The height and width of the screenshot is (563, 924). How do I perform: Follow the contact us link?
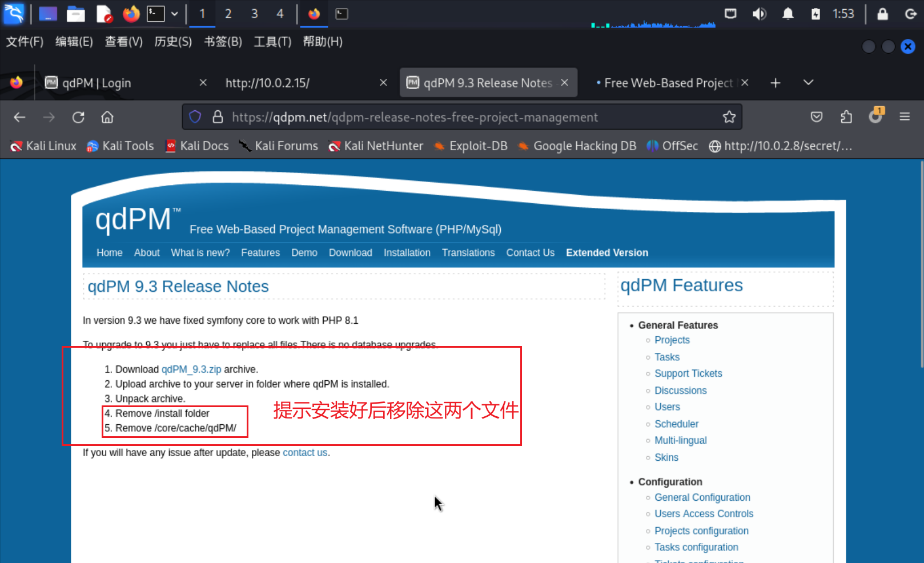point(305,452)
